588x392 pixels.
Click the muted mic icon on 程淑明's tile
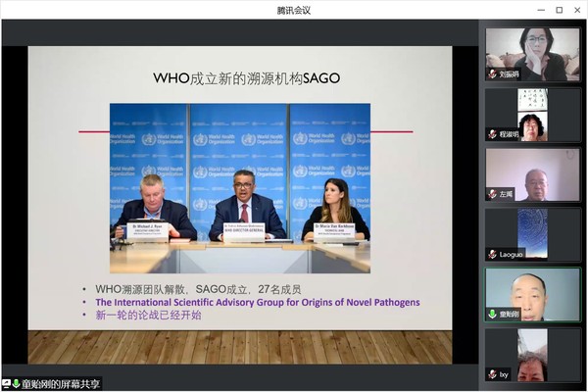[492, 134]
